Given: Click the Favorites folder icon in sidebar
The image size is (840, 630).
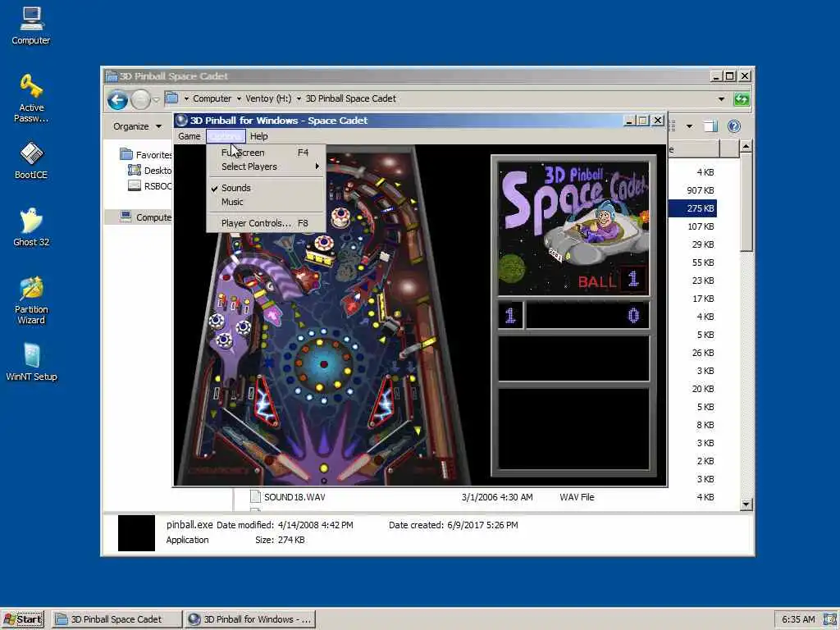Looking at the screenshot, I should click(x=126, y=154).
